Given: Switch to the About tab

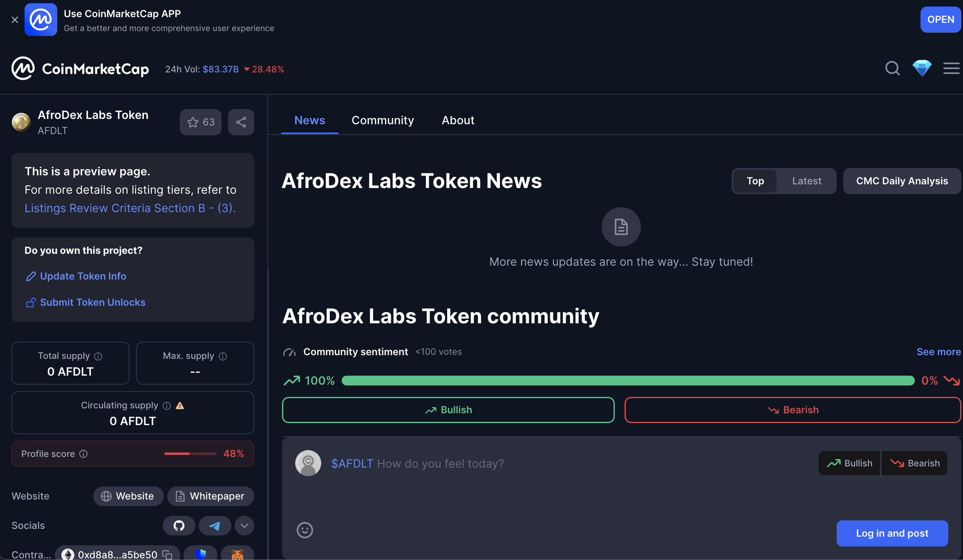Looking at the screenshot, I should (x=458, y=120).
